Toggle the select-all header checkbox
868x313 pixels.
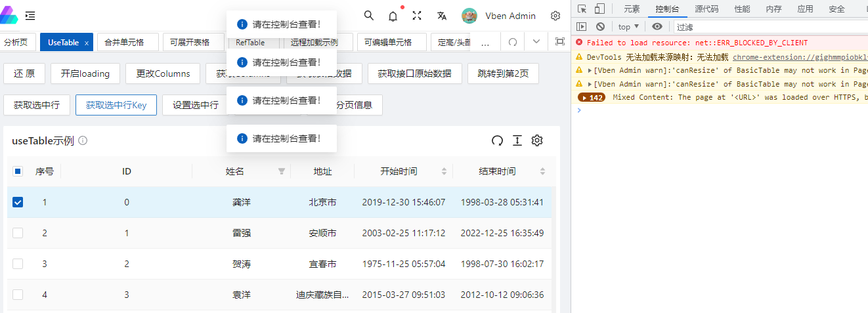click(18, 171)
